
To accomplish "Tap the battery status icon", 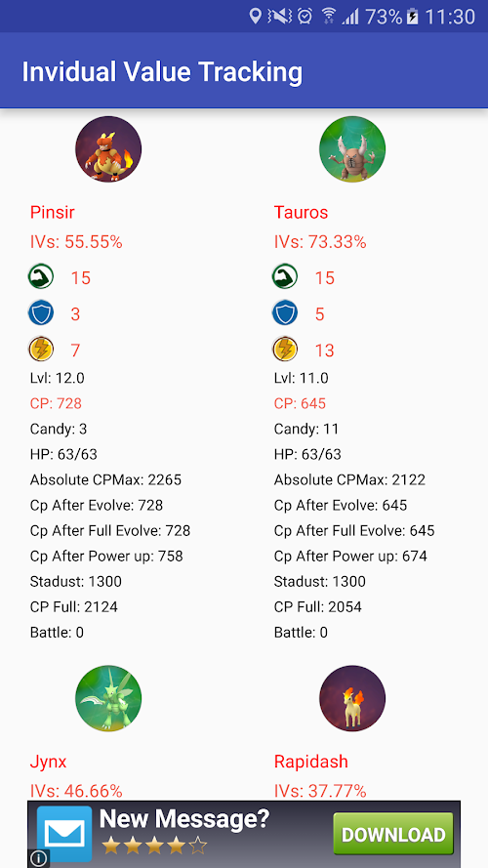I will click(x=413, y=17).
